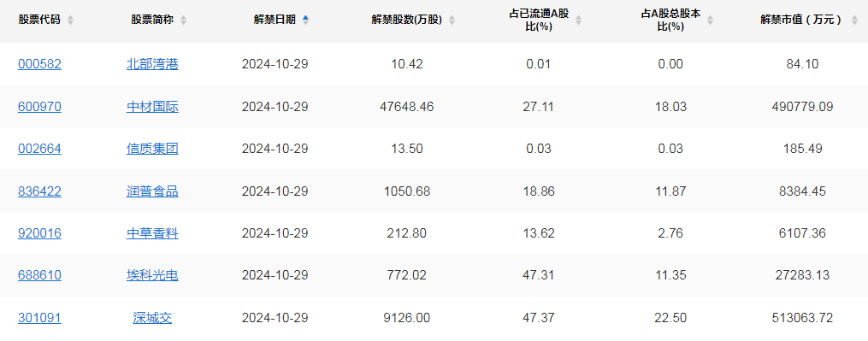
Task: Click the 解禁日期 column header text
Action: tap(275, 20)
